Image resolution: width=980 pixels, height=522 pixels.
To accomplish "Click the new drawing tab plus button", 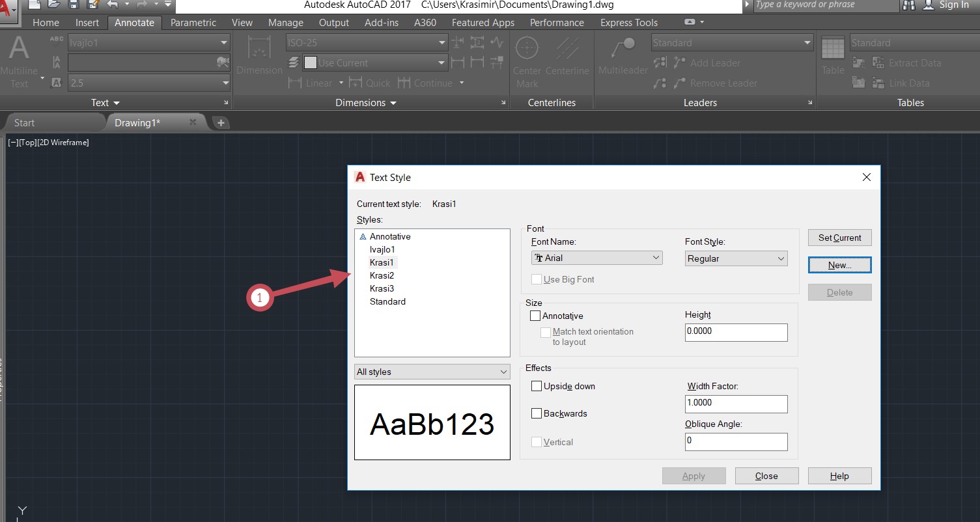I will (x=221, y=122).
